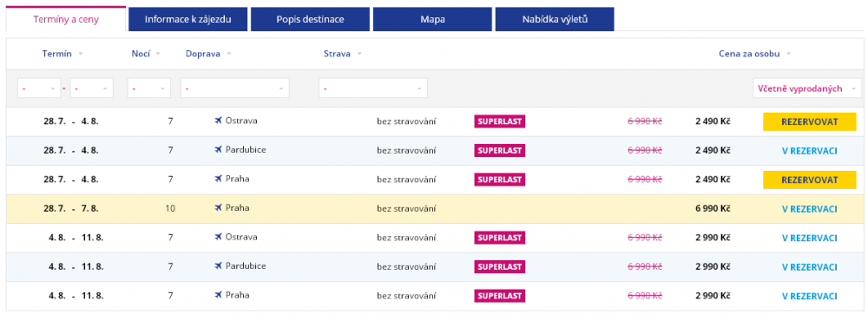868x314 pixels.
Task: Select the highlighted 28.7.–7.8. Praha row
Action: pyautogui.click(x=434, y=208)
